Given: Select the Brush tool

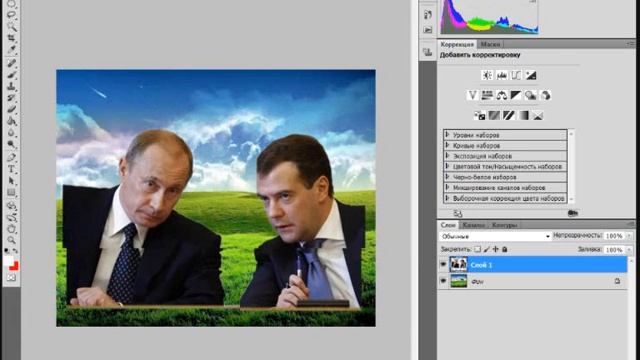Looking at the screenshot, I should [x=12, y=75].
